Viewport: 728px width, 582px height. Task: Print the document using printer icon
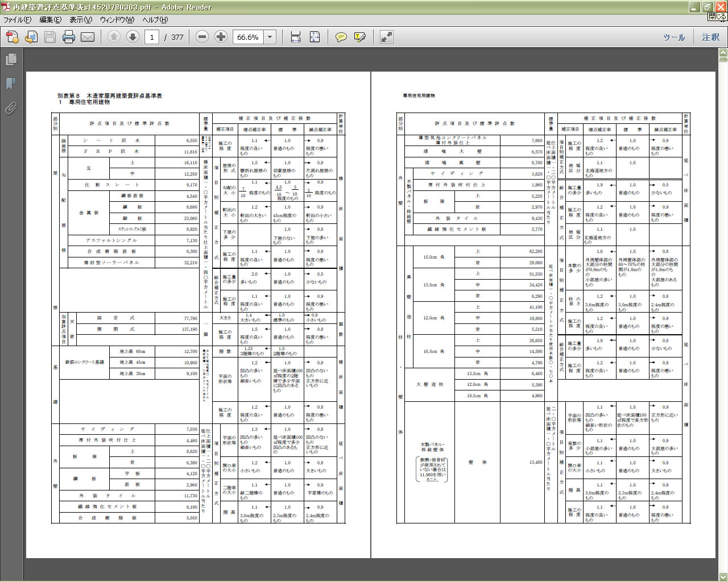point(69,37)
